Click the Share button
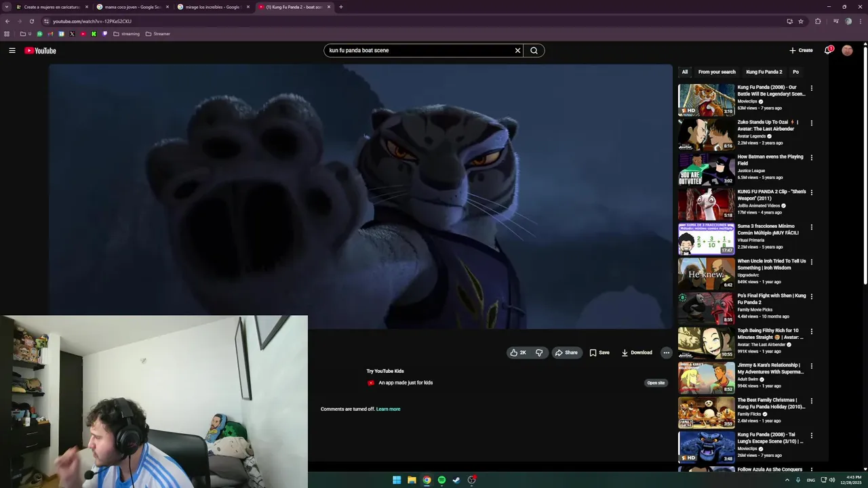The width and height of the screenshot is (868, 488). 567,352
